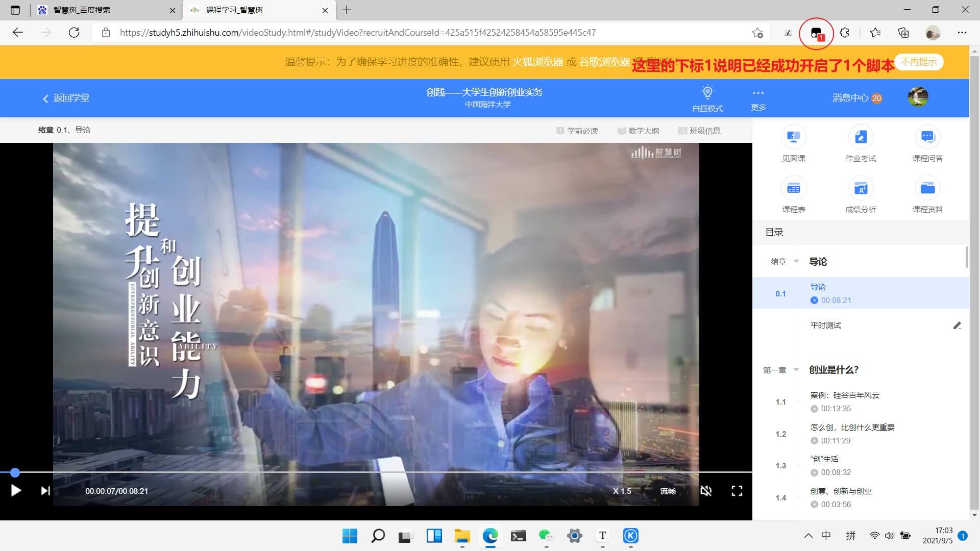Collapse 第一章 chapter arrow
Screen dimensions: 980x551
[796, 370]
